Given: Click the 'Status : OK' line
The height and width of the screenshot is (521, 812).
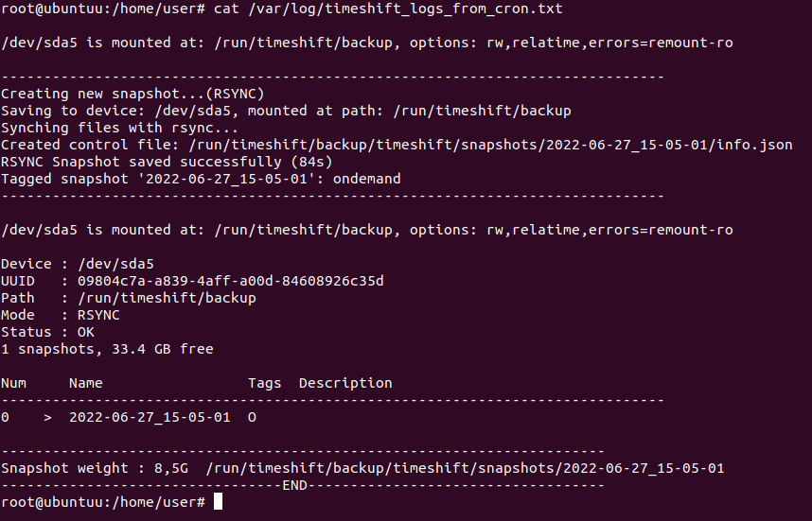Looking at the screenshot, I should [47, 332].
